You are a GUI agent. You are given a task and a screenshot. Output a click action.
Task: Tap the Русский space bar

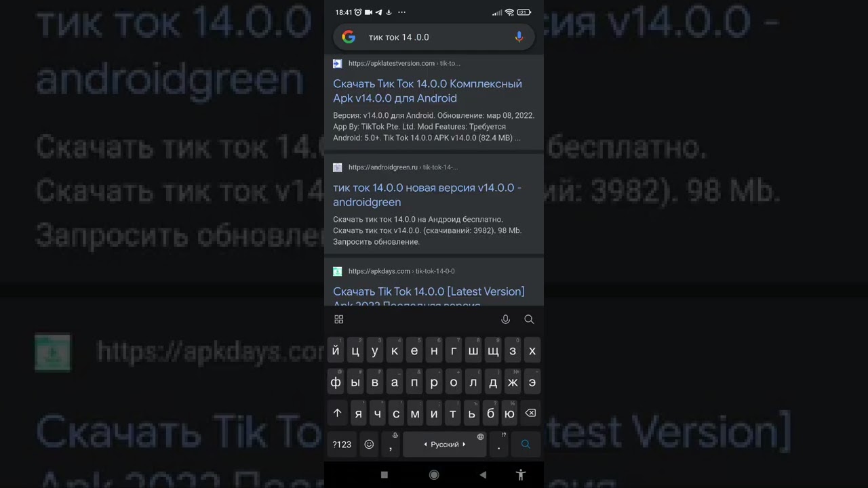pos(445,445)
